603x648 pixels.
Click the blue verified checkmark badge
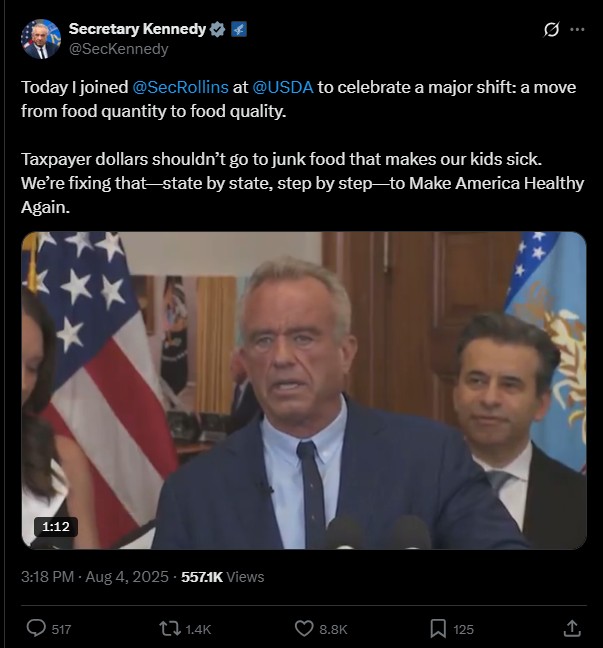coord(217,29)
